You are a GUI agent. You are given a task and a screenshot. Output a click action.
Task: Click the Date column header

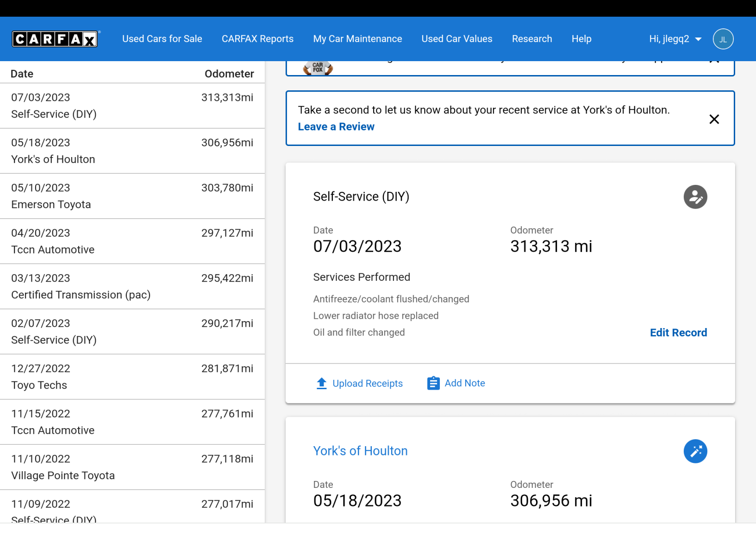click(22, 74)
